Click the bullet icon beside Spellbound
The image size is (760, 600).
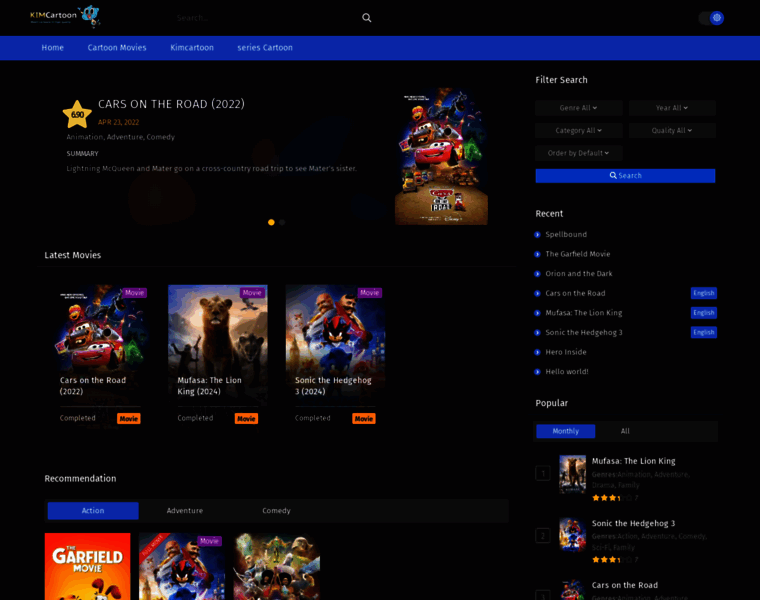537,235
